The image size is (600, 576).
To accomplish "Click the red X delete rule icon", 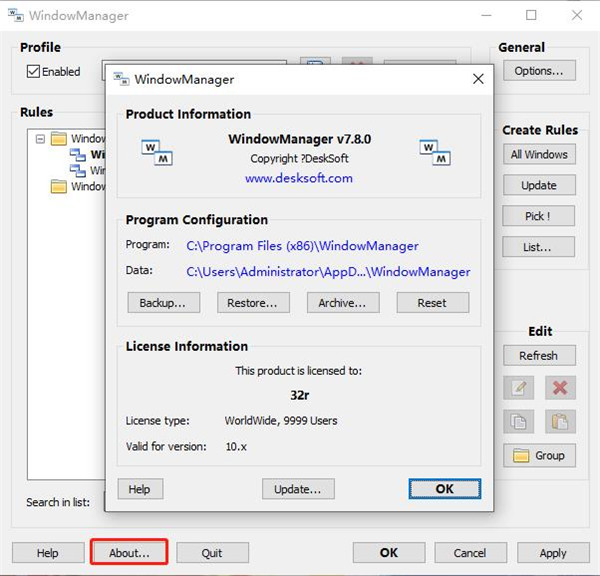I will (x=560, y=388).
